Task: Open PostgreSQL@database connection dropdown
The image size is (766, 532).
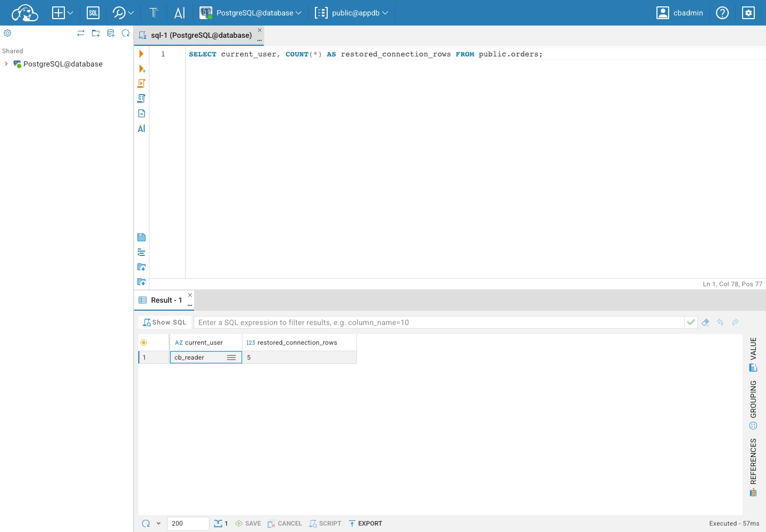Action: pos(251,13)
